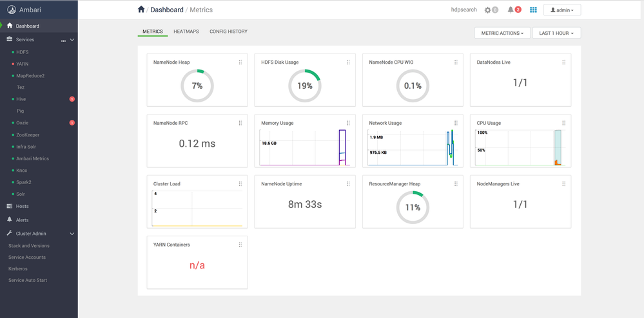
Task: Open Infra Solr service page
Action: pyautogui.click(x=26, y=147)
